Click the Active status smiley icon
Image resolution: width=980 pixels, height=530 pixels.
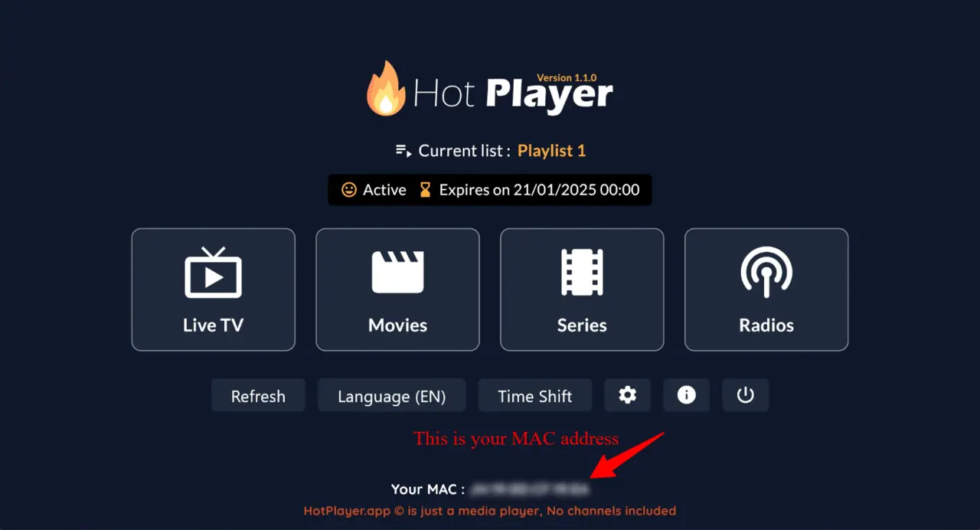coord(349,190)
